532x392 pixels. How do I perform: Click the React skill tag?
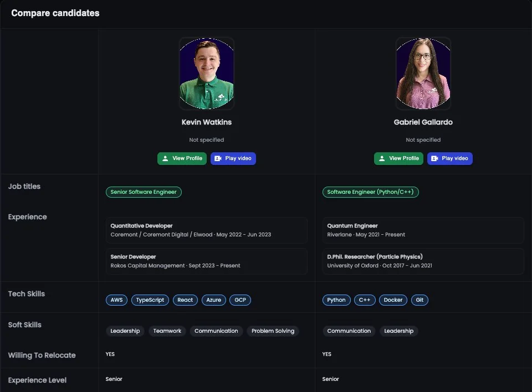point(185,300)
